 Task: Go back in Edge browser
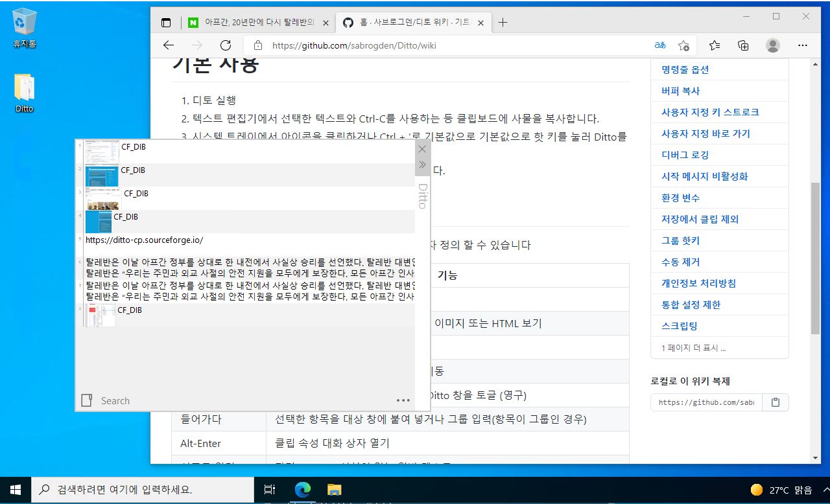(169, 45)
